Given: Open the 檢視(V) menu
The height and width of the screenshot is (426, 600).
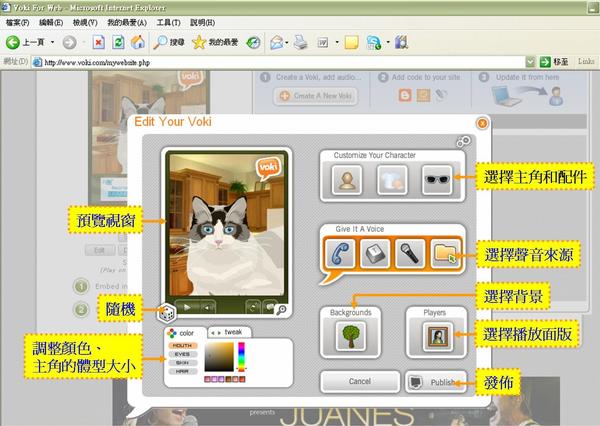Looking at the screenshot, I should click(85, 23).
